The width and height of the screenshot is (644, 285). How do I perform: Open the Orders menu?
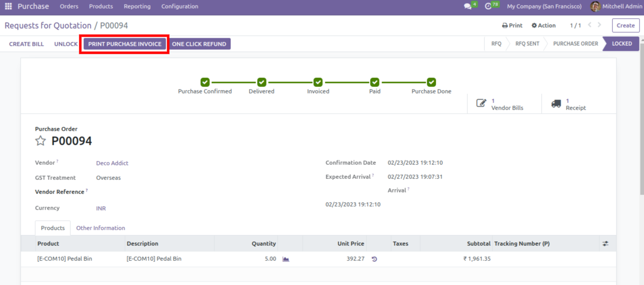[x=69, y=7]
